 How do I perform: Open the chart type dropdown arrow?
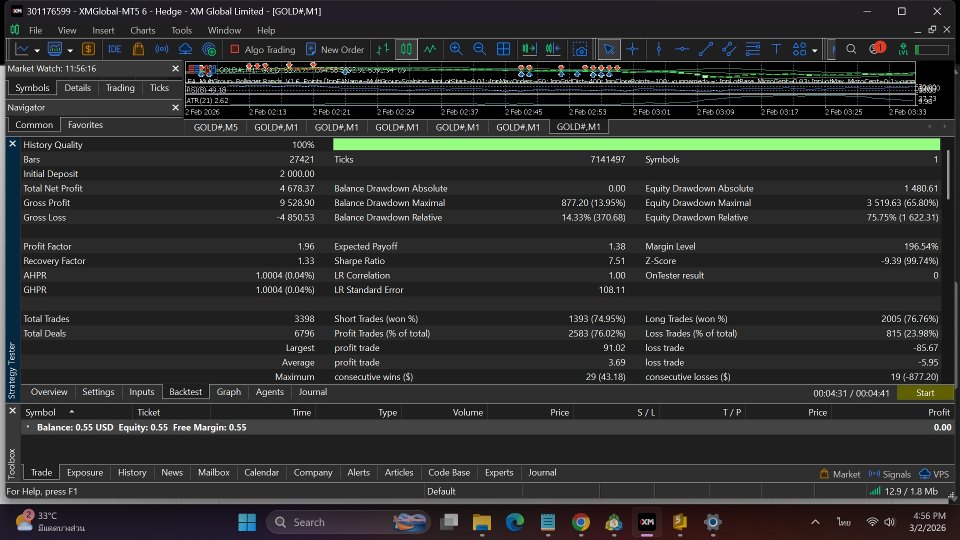coord(37,49)
